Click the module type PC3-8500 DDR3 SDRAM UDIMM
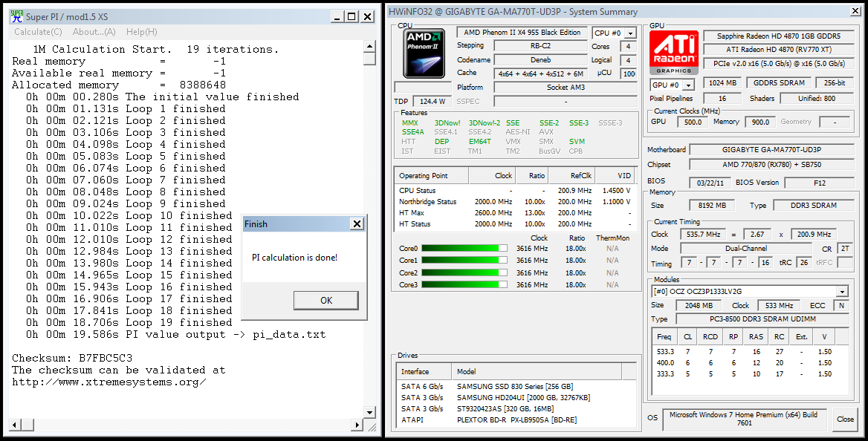 click(x=762, y=319)
